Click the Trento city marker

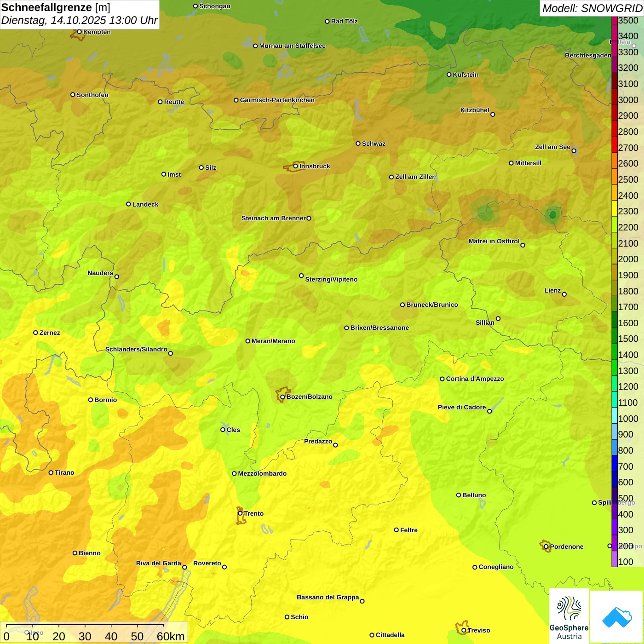pos(240,513)
